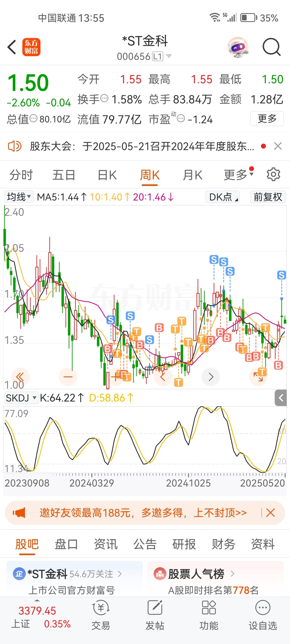The width and height of the screenshot is (290, 644).
Task: Open the 股票人气榜 ranking card
Action: [215, 579]
